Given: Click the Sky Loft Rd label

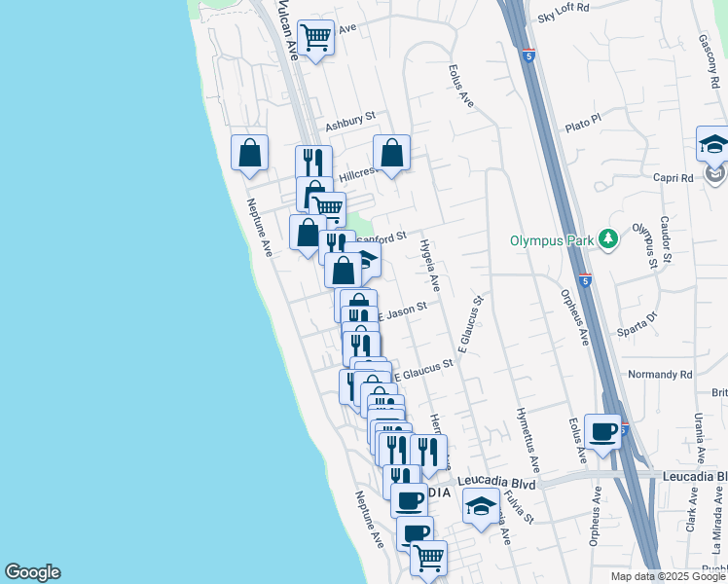Looking at the screenshot, I should pyautogui.click(x=564, y=13).
